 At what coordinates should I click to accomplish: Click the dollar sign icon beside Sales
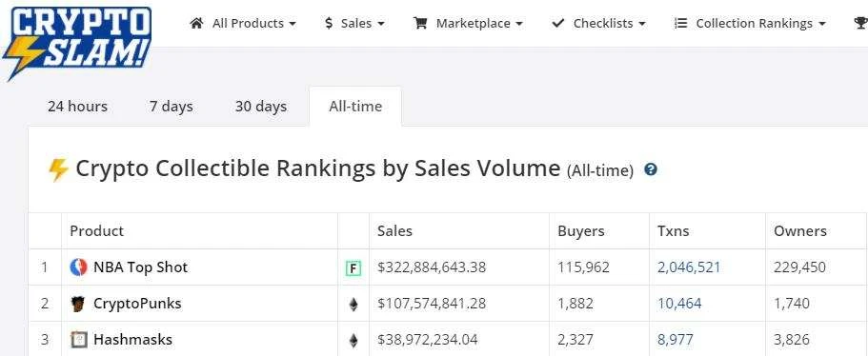tap(329, 23)
